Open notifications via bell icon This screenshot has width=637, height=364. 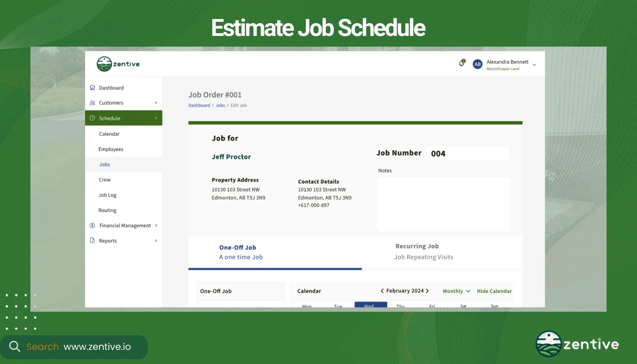point(461,63)
